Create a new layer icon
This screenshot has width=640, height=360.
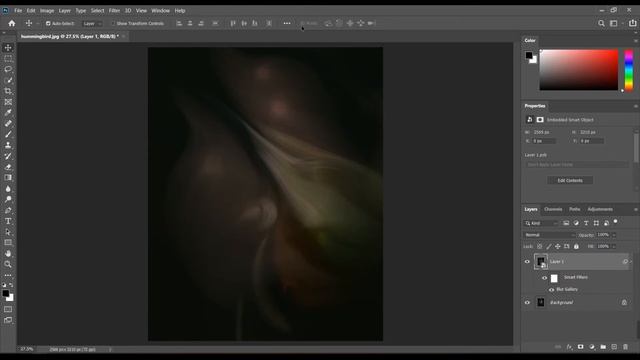click(614, 347)
